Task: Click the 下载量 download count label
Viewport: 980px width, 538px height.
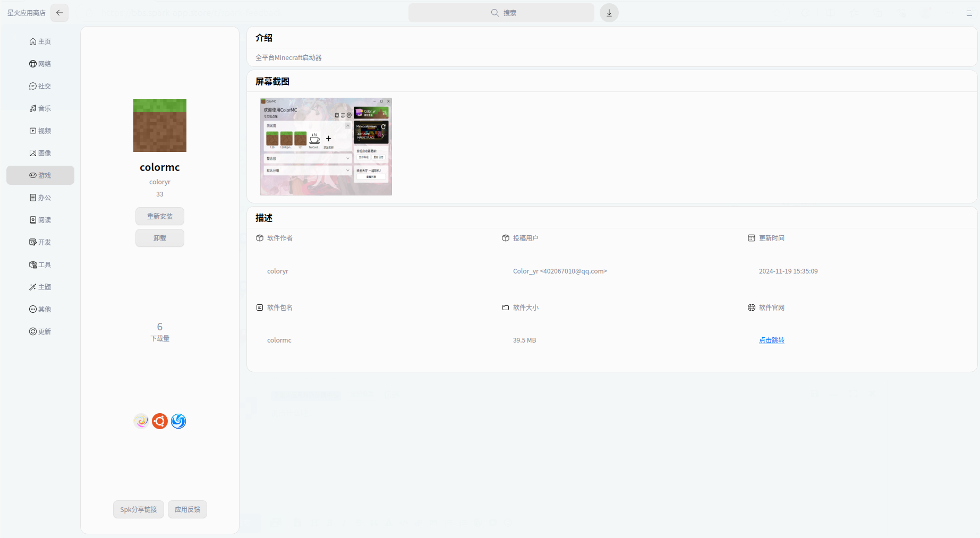Action: tap(160, 338)
